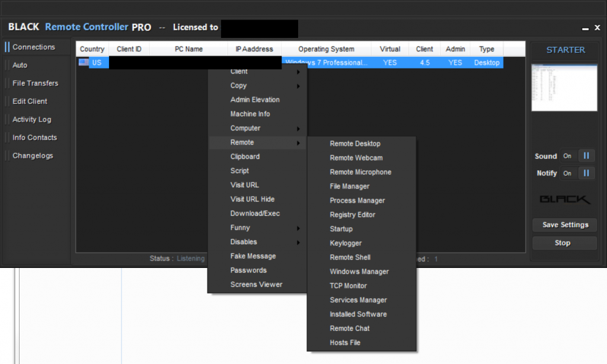Screen dimensions: 607x364
Task: Open Services Manager from the submenu
Action: pos(362,300)
